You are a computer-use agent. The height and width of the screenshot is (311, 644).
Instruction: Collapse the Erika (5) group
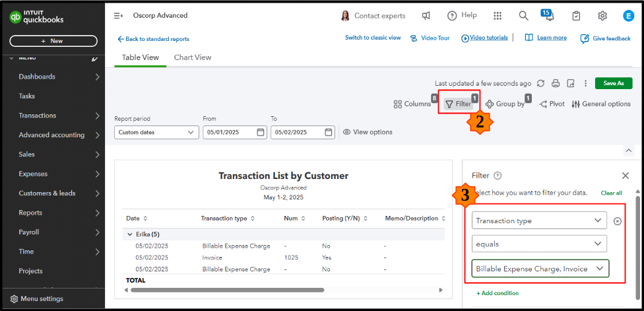[129, 234]
